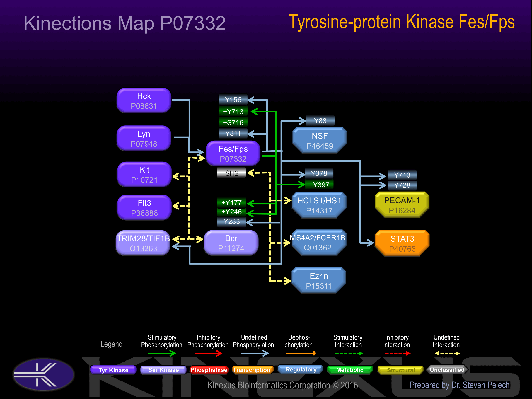The height and width of the screenshot is (399, 532).
Task: Click the TRIM28/TIF1B Q13263 node
Action: pyautogui.click(x=143, y=243)
